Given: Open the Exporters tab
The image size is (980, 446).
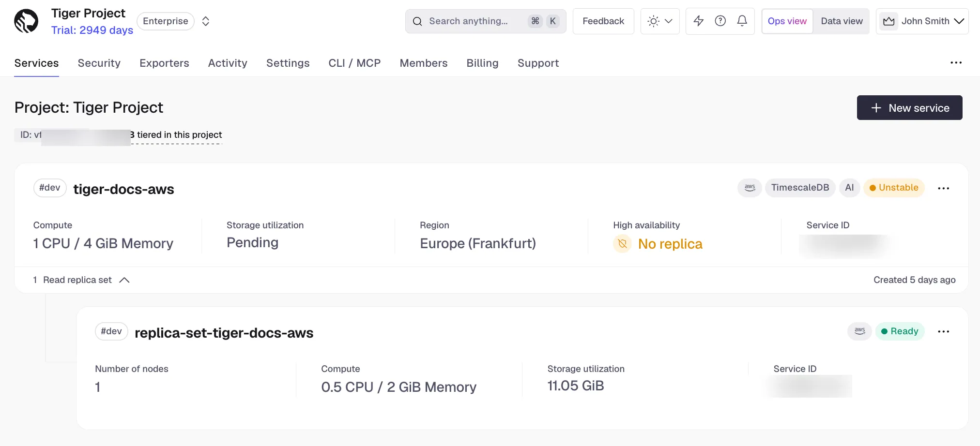Looking at the screenshot, I should pos(165,63).
